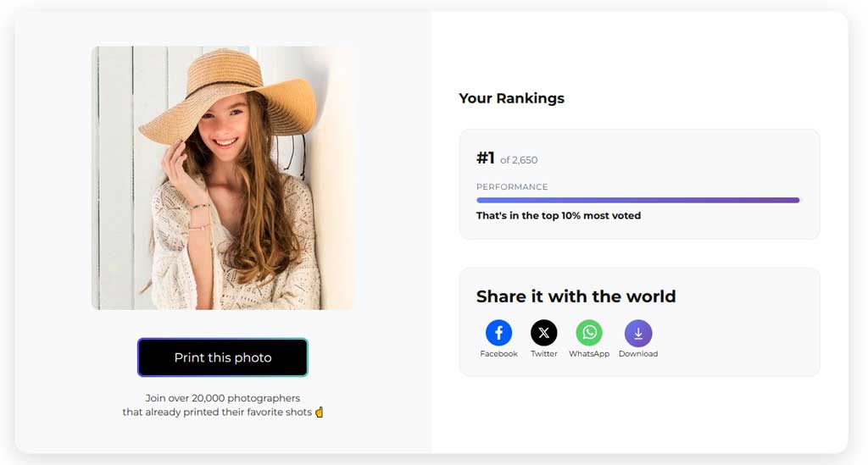Click the "#1" ranking number

click(485, 158)
